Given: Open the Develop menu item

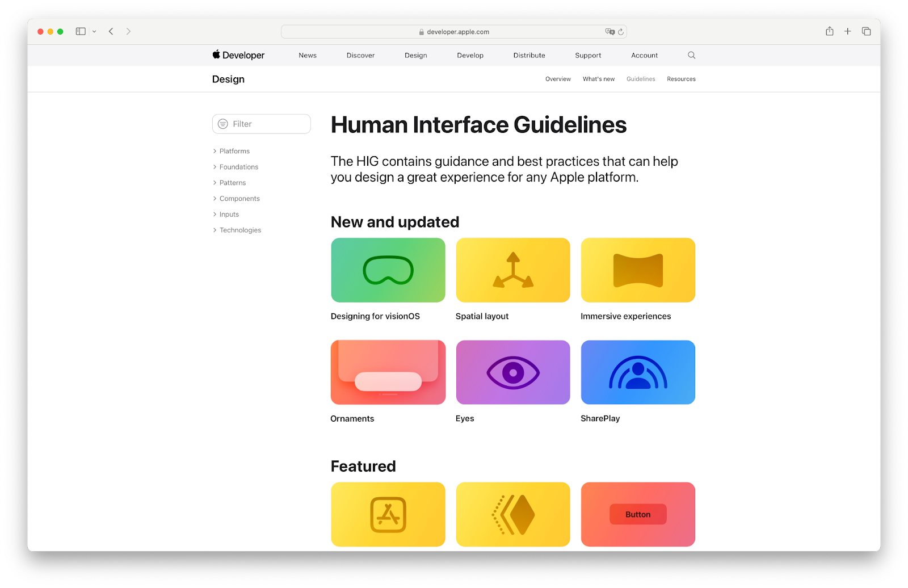Looking at the screenshot, I should pos(470,56).
